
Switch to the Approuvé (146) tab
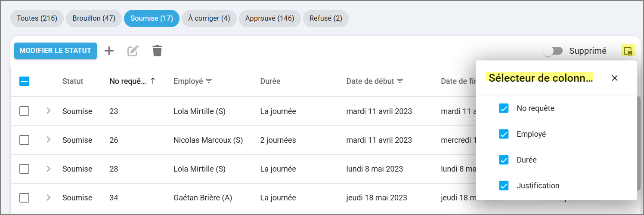269,18
